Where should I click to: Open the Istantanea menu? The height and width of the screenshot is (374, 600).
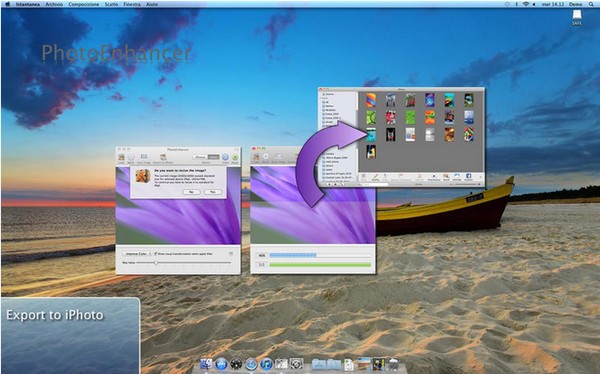[27, 4]
